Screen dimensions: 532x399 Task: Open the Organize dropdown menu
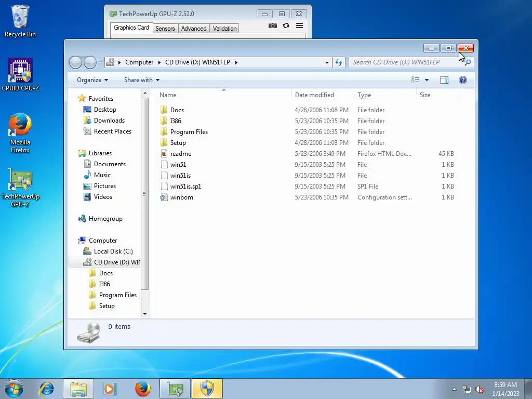(92, 80)
